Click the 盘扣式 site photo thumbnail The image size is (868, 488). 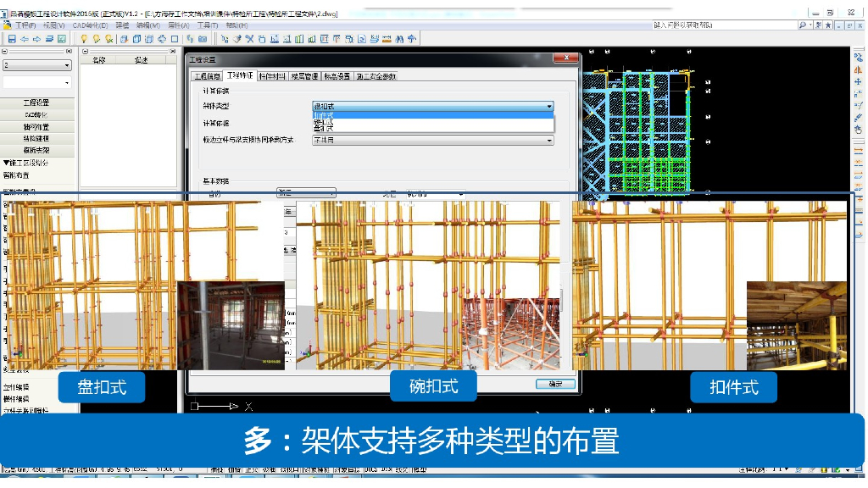coord(231,325)
